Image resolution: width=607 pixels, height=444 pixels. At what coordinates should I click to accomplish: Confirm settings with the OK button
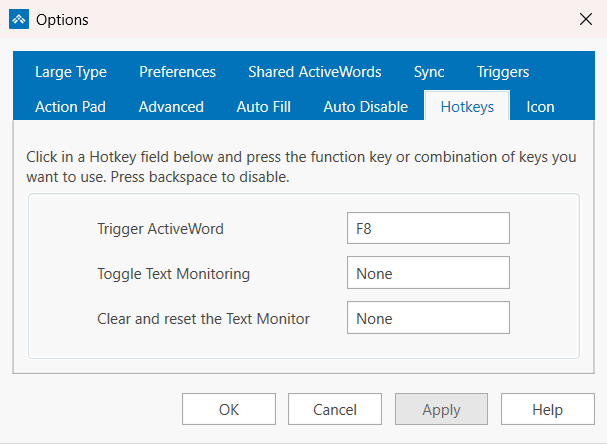pyautogui.click(x=229, y=409)
